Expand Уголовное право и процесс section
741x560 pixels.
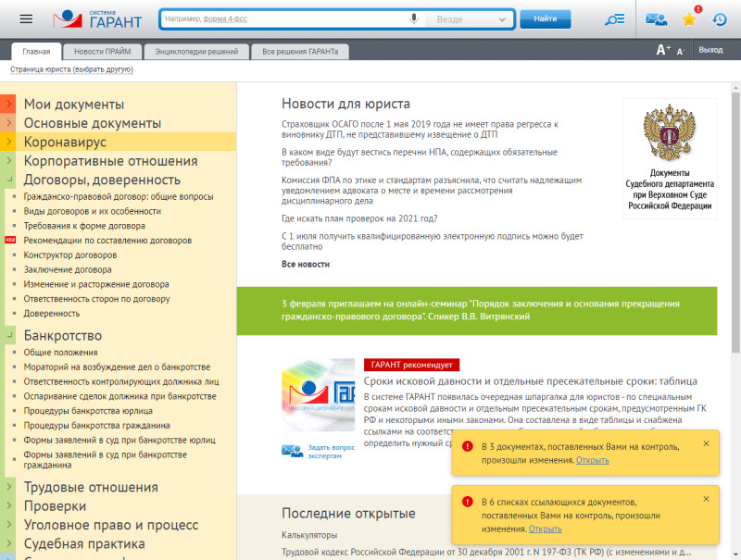tap(8, 525)
